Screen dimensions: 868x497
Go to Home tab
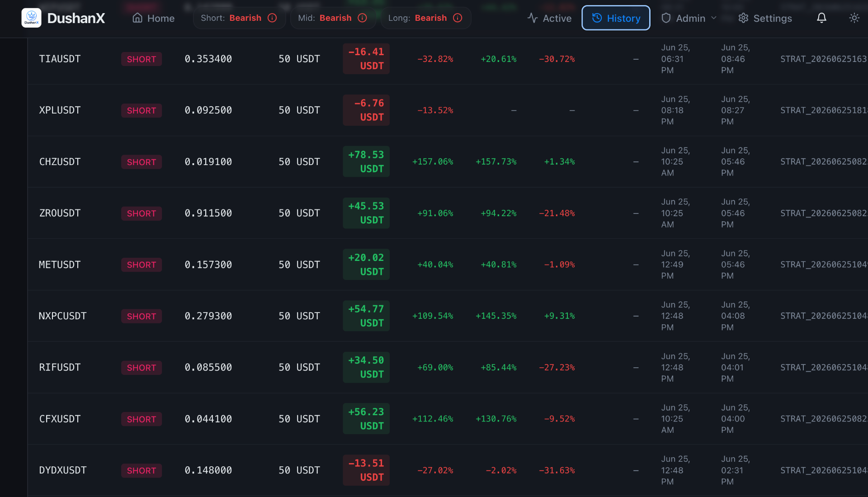pyautogui.click(x=154, y=18)
